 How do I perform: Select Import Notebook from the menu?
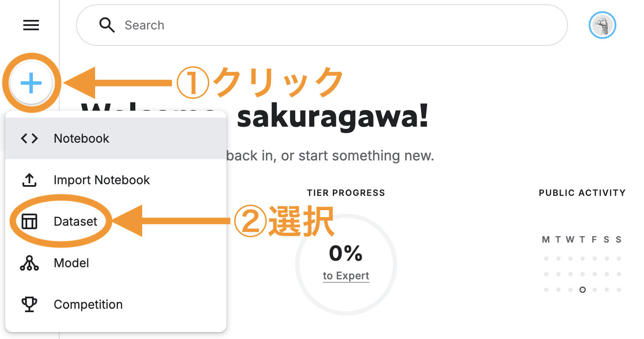tap(102, 180)
